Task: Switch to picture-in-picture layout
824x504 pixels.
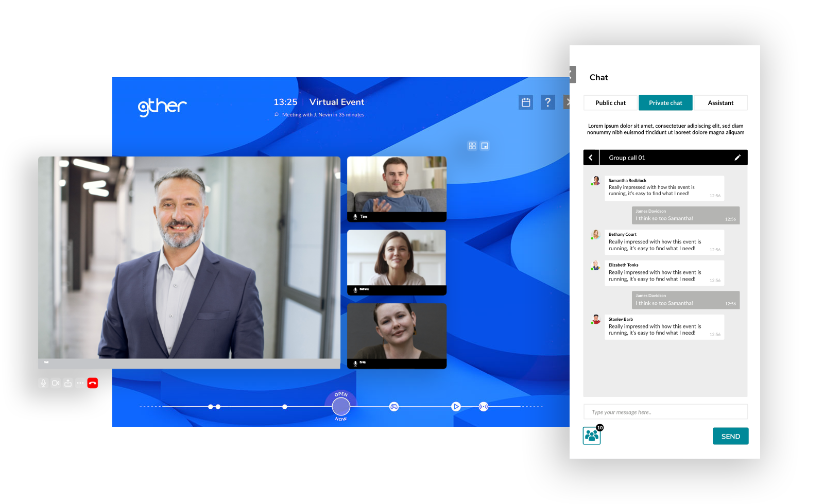Action: [x=485, y=146]
